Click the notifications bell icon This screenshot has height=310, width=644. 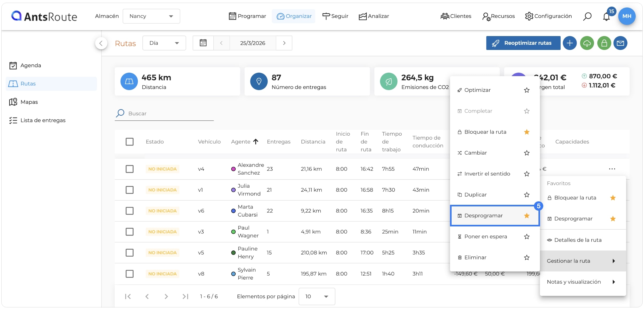click(606, 17)
